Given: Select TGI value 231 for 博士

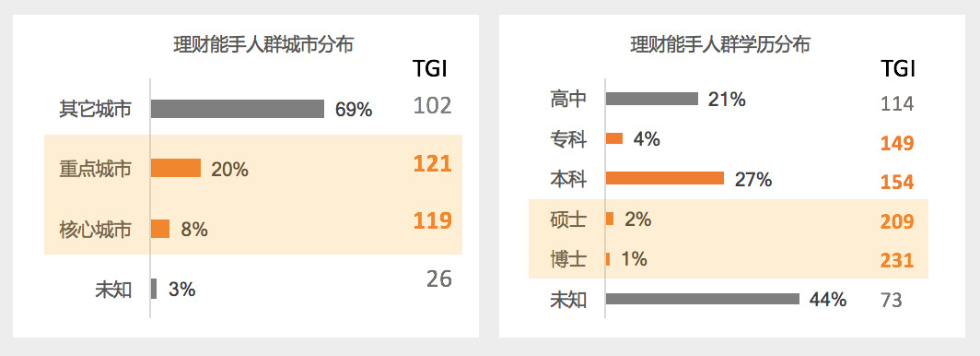Looking at the screenshot, I should (x=897, y=260).
